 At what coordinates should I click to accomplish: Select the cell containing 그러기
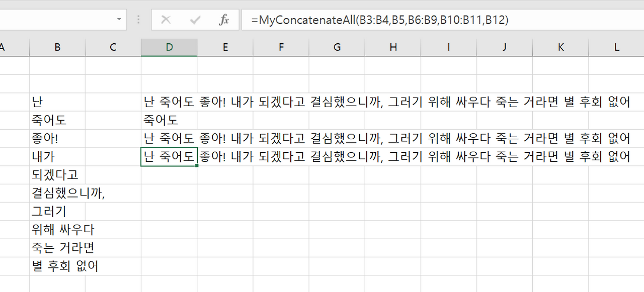coord(57,211)
